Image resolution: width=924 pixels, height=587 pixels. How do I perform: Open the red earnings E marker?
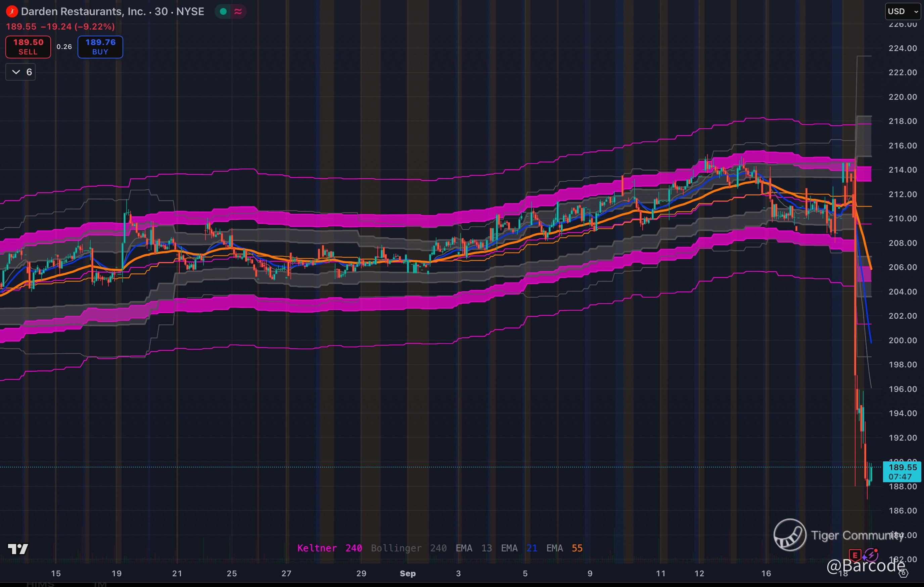pyautogui.click(x=854, y=555)
